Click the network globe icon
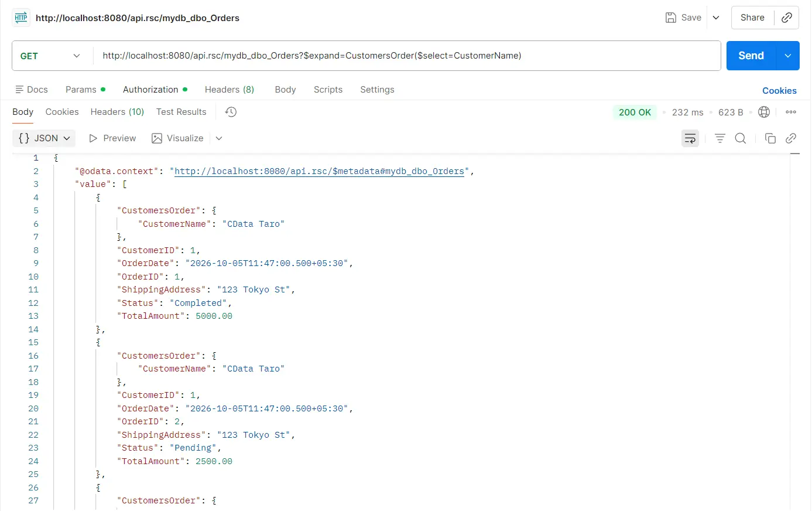The width and height of the screenshot is (812, 511). click(x=764, y=112)
